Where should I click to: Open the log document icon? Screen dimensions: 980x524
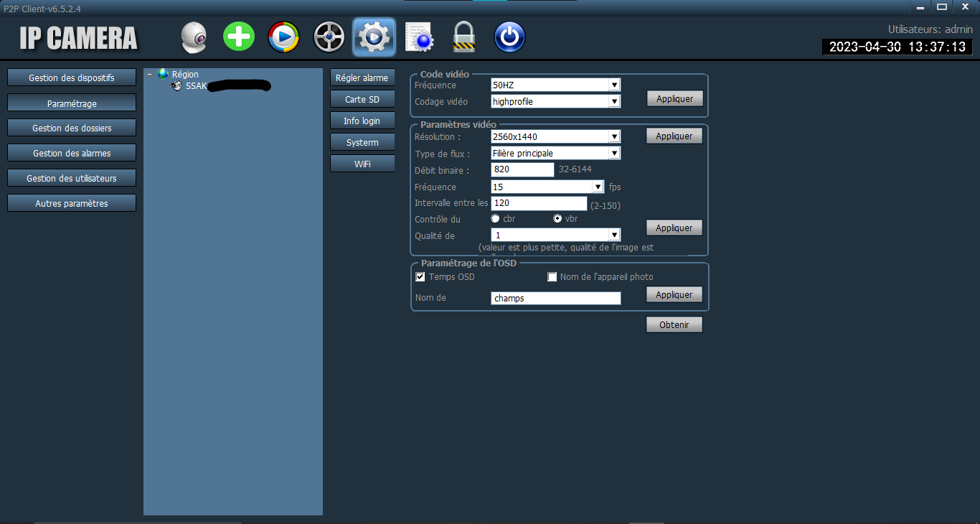pos(418,37)
